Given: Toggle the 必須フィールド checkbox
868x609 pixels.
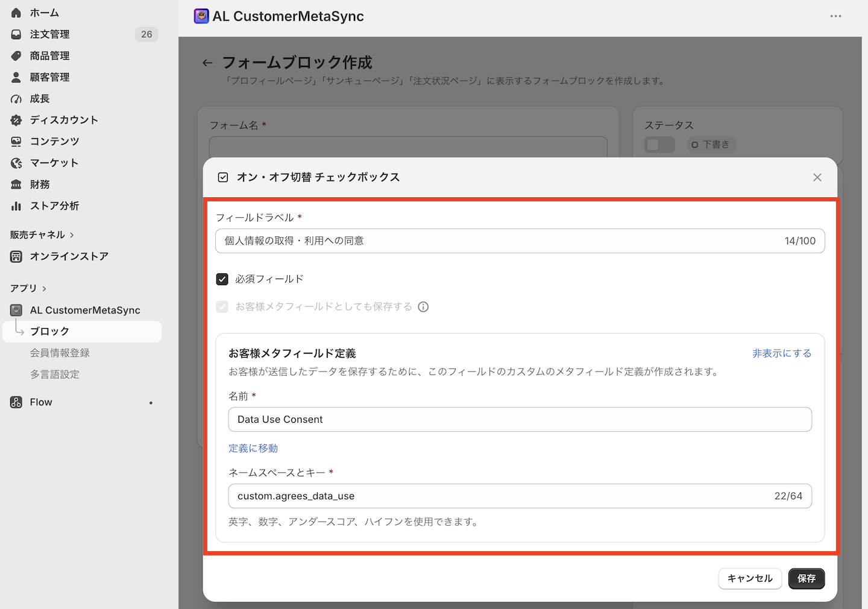Looking at the screenshot, I should pyautogui.click(x=222, y=279).
